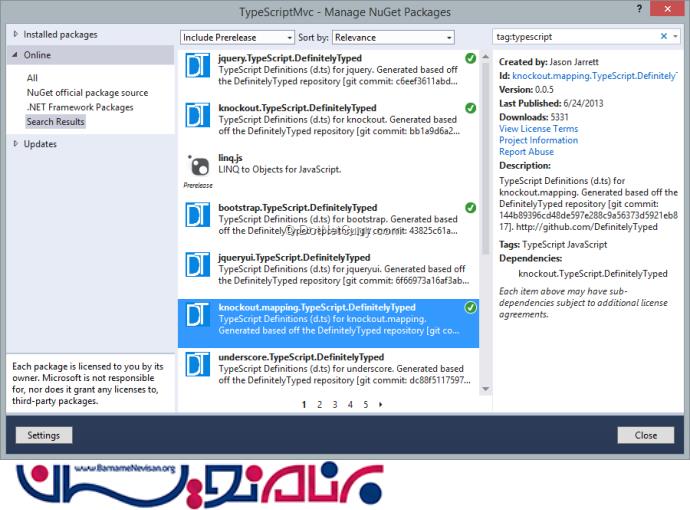
Task: Open the knockout.mapping package Id link
Action: (595, 76)
